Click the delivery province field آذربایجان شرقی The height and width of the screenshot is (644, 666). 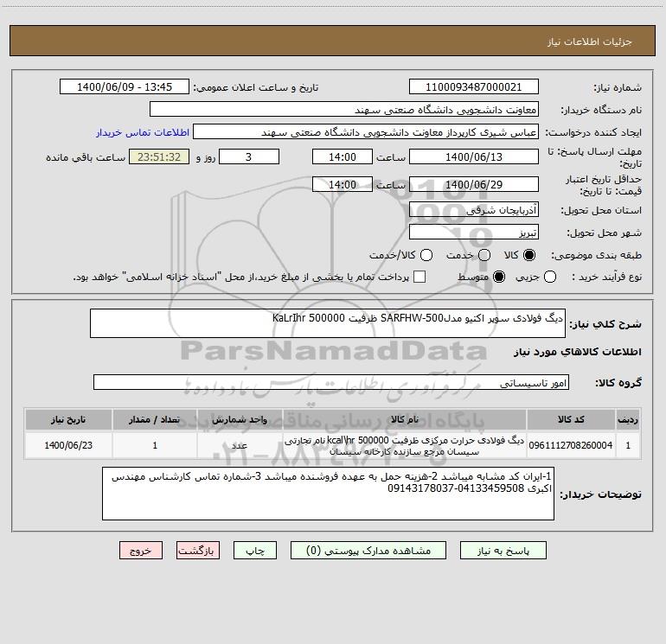(x=474, y=210)
